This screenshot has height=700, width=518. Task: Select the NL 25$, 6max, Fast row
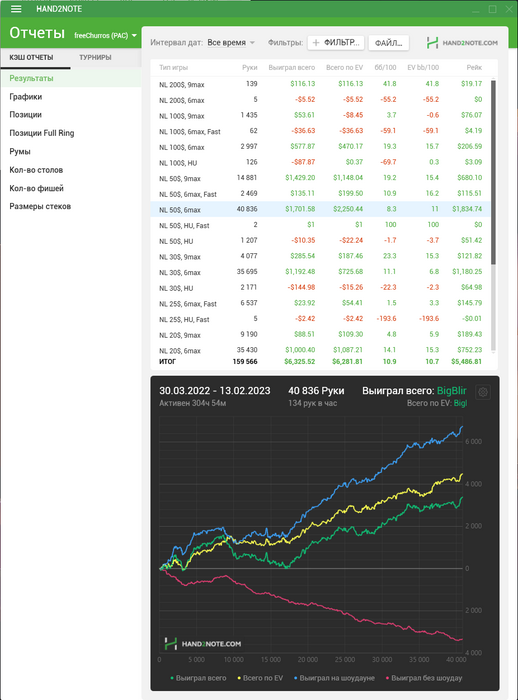coord(320,303)
